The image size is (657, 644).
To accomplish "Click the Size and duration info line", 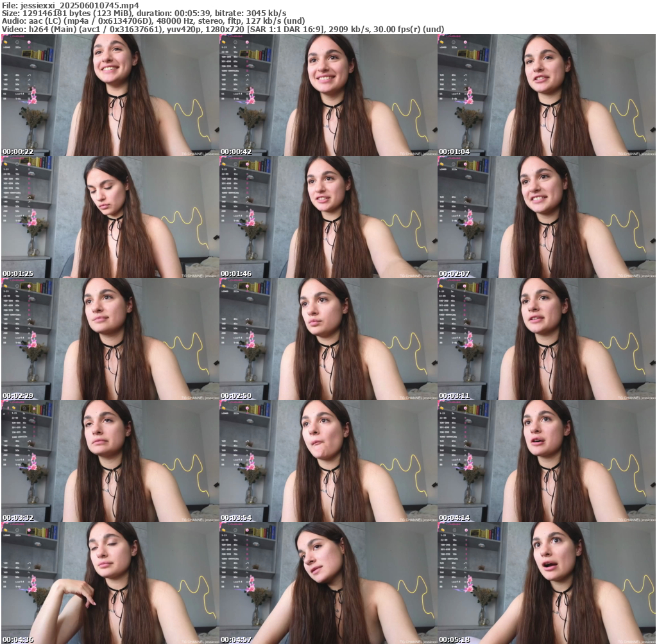I will tap(144, 13).
